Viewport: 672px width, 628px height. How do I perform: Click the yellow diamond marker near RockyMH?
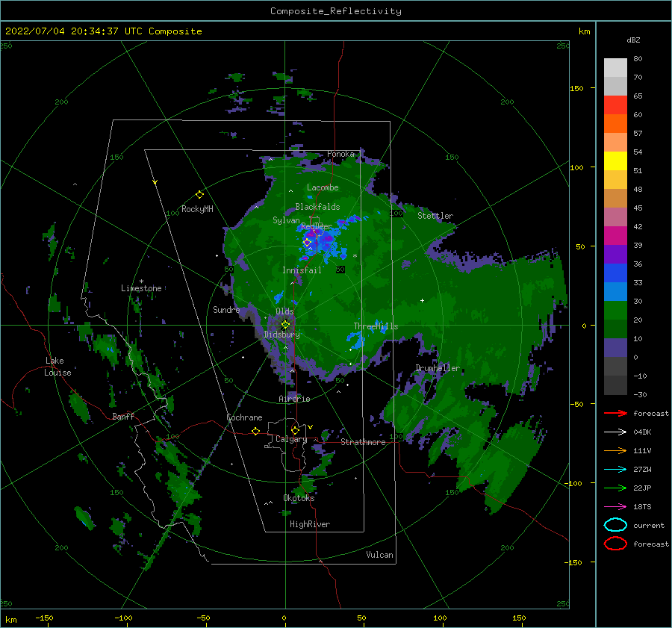[199, 195]
